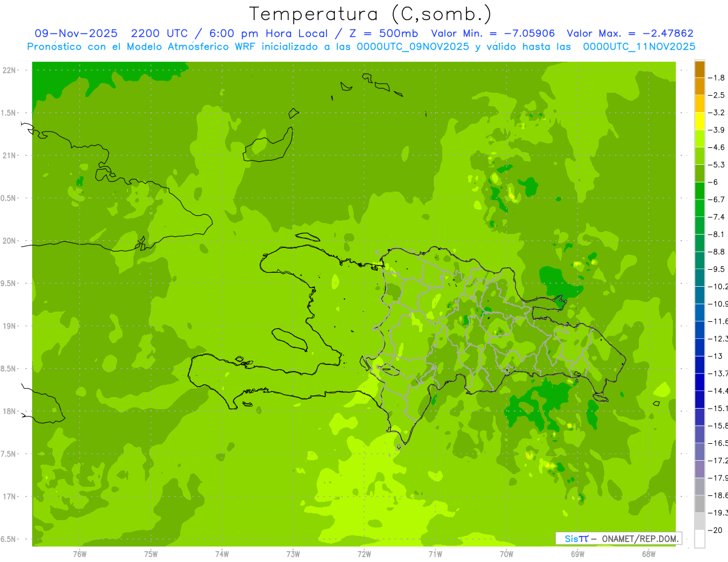Pick the lime swatch between -3.9 and -4.6
The width and height of the screenshot is (728, 562).
(x=699, y=139)
